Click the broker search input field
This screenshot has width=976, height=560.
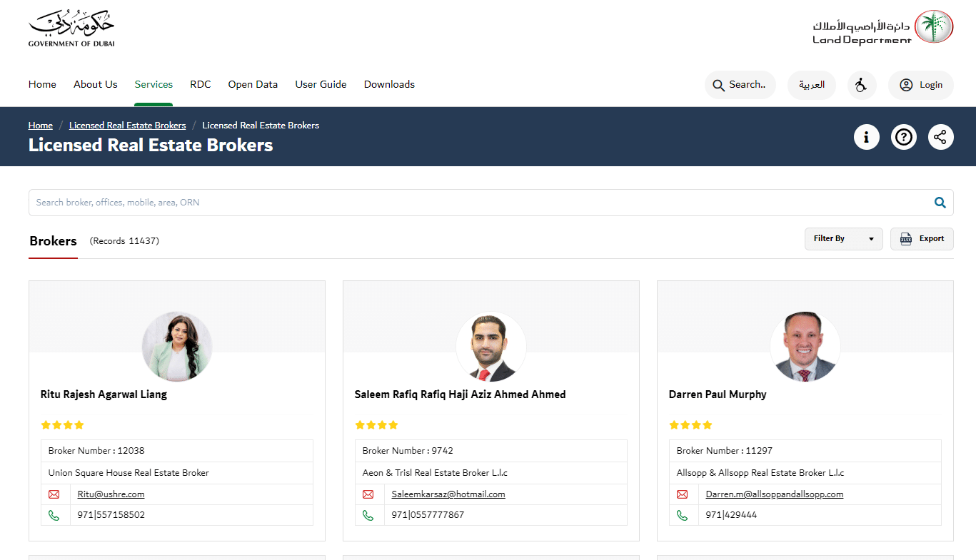tap(428, 202)
